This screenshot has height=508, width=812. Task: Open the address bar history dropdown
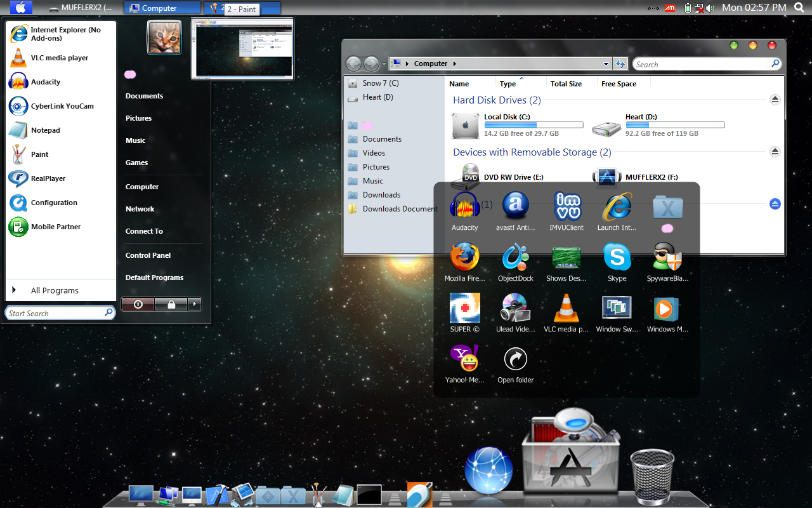click(x=606, y=63)
